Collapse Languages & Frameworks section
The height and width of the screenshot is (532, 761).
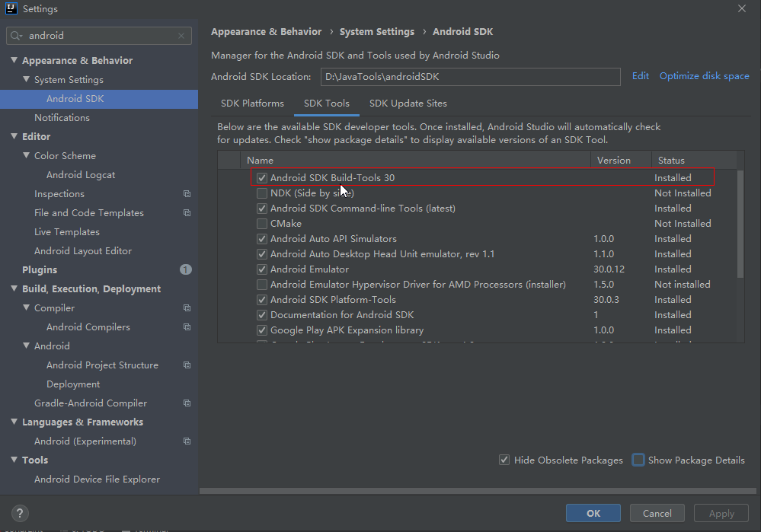14,422
